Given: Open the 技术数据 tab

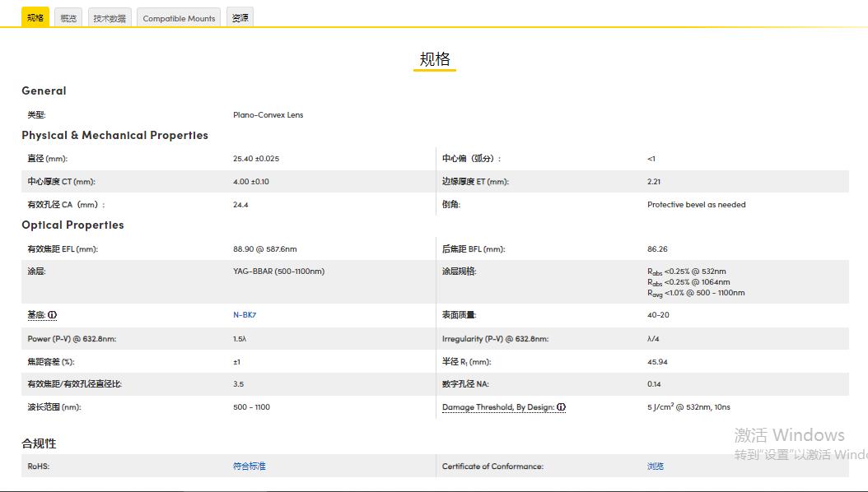Looking at the screenshot, I should 110,16.
